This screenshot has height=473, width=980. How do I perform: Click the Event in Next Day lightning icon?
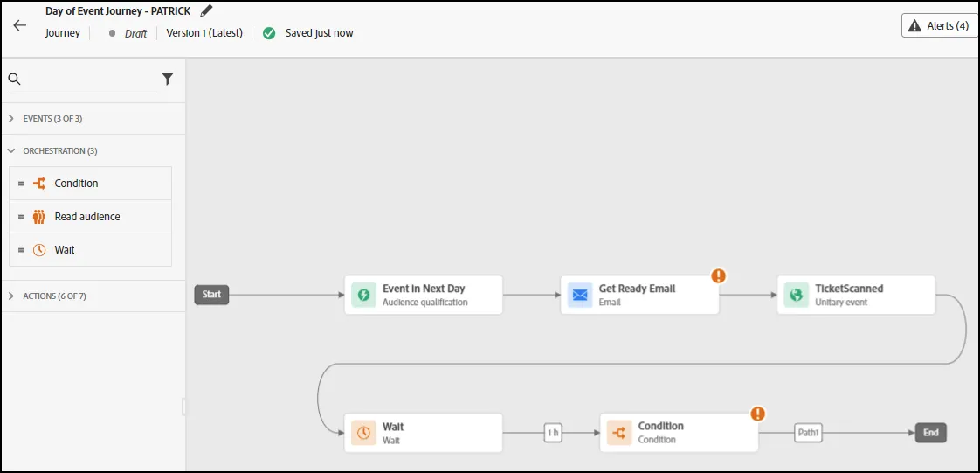[363, 295]
